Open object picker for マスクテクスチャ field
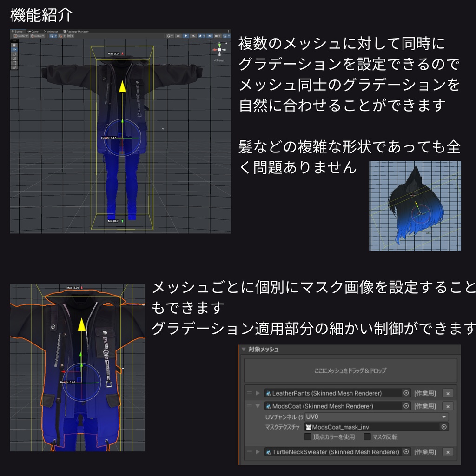The width and height of the screenshot is (476, 476). pos(443,427)
